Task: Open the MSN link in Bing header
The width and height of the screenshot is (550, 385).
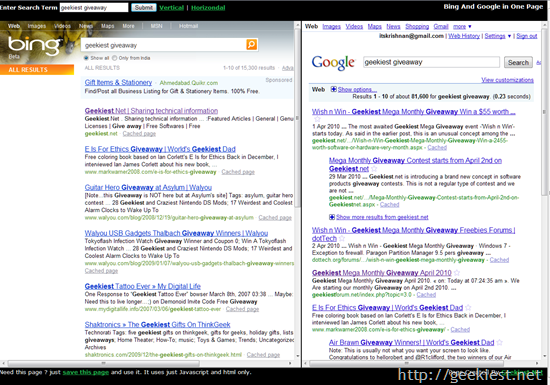Action: 156,26
